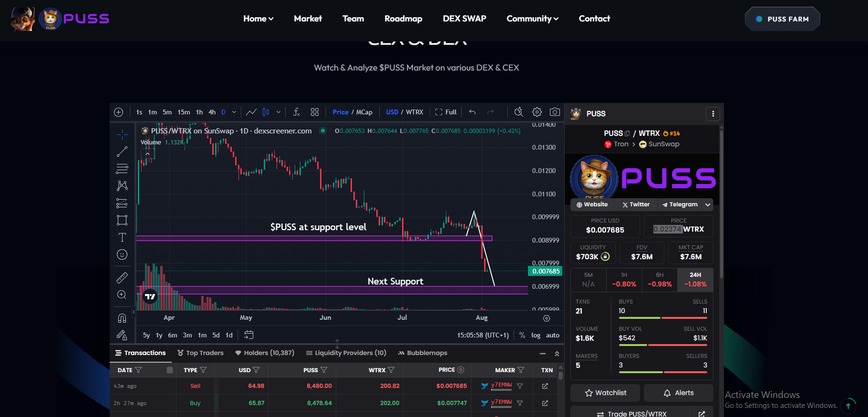Toggle Full screen chart mode
This screenshot has width=868, height=417.
click(446, 112)
